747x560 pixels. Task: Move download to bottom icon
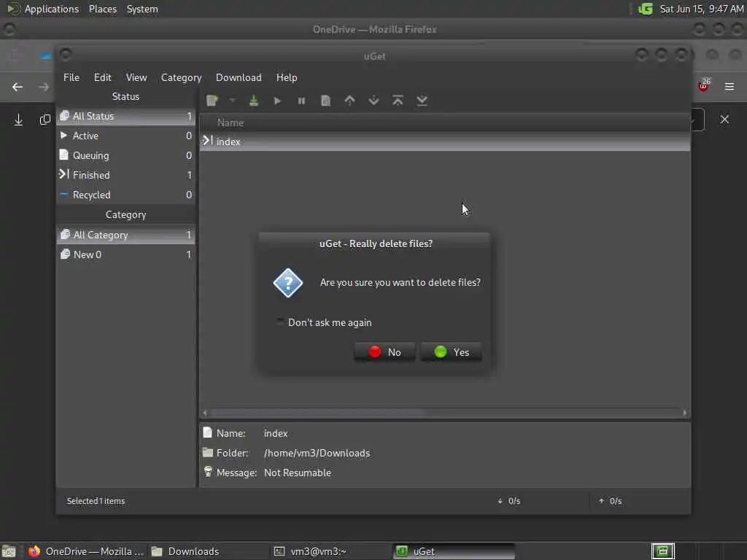coord(422,101)
